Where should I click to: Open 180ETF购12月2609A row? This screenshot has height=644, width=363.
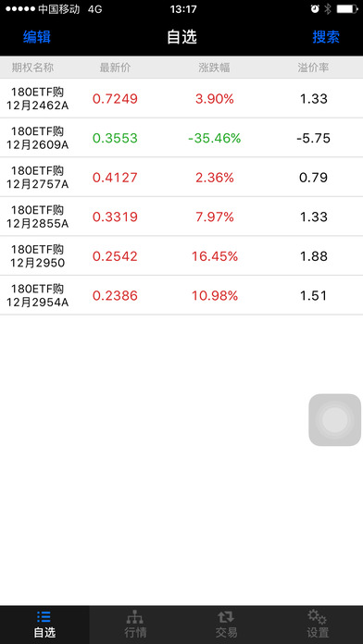tap(181, 138)
